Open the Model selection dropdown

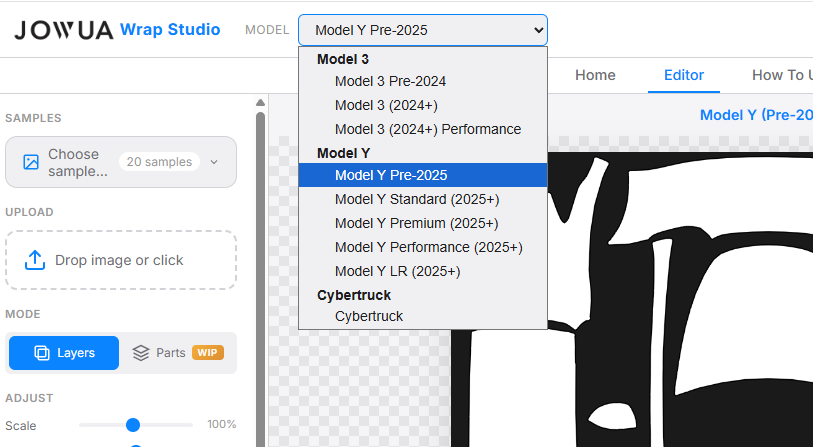click(x=422, y=30)
